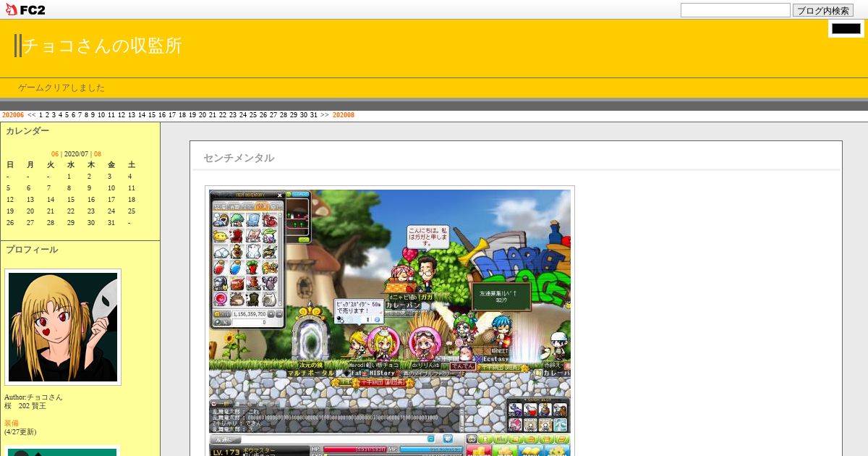This screenshot has width=868, height=456.
Task: Click the >> arrows in date bar
Action: (x=325, y=115)
